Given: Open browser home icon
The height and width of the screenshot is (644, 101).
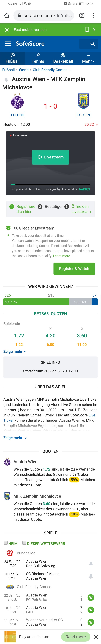Looking at the screenshot, I should point(7,15).
